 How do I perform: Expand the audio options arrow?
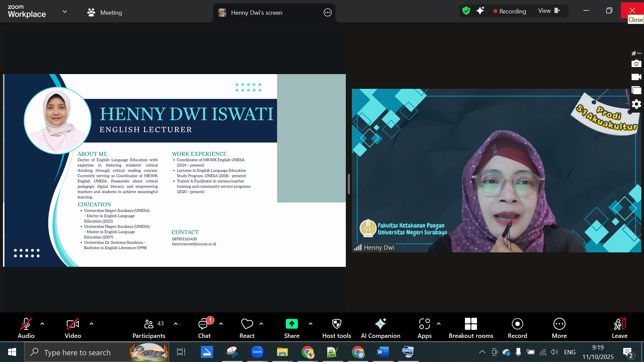pyautogui.click(x=42, y=324)
